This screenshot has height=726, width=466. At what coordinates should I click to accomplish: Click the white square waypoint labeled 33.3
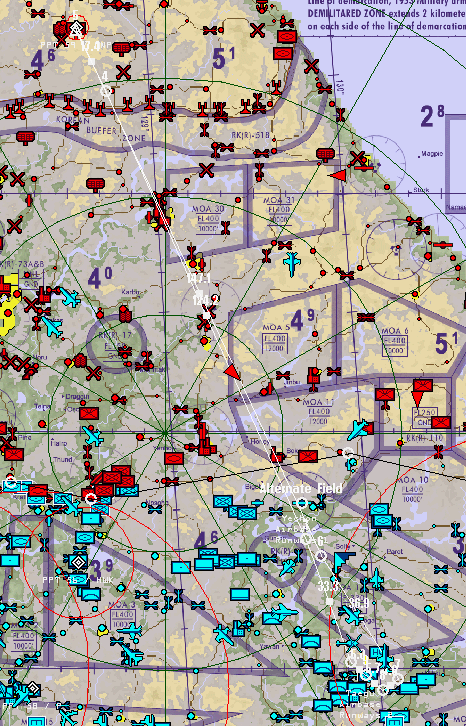coord(329,601)
